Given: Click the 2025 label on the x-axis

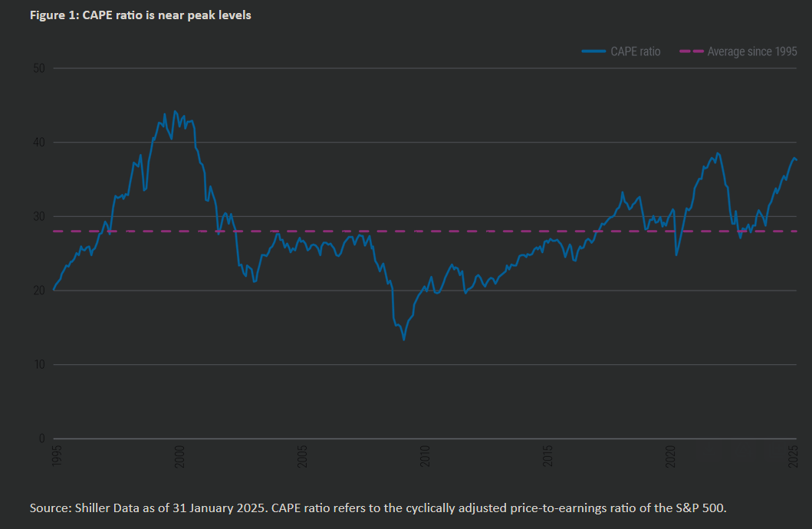Looking at the screenshot, I should coord(793,455).
